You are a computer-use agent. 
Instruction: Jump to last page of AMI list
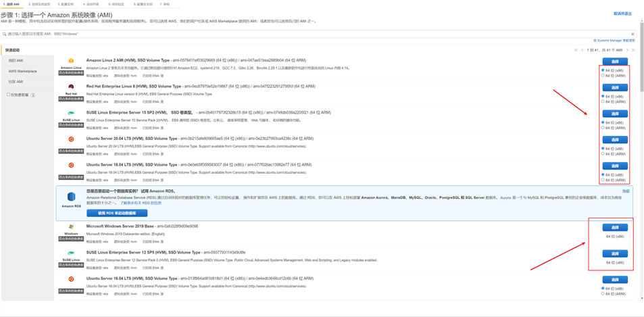633,50
